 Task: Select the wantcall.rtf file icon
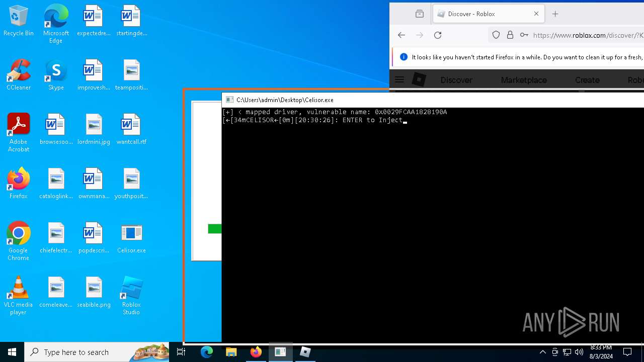pyautogui.click(x=131, y=130)
